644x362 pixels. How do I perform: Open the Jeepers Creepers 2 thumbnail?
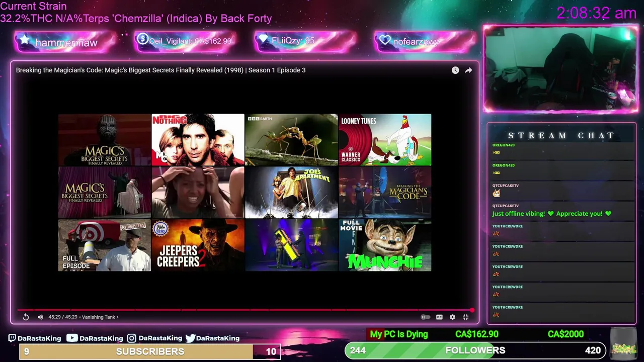(198, 245)
